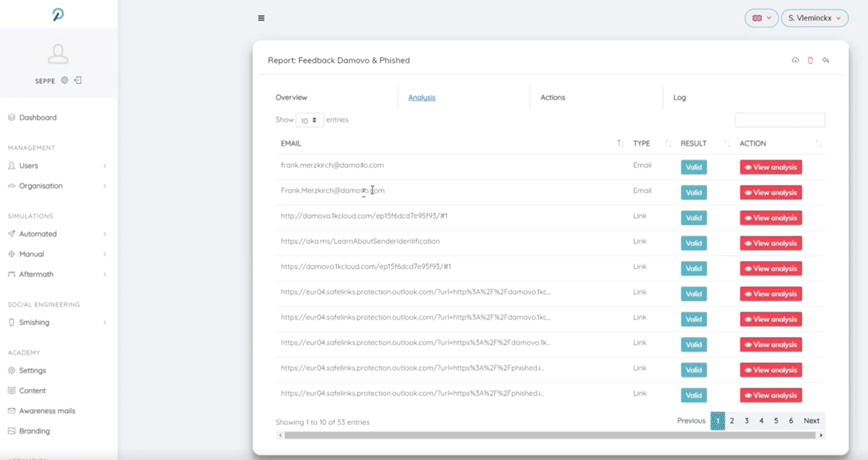This screenshot has width=868, height=460.
Task: Open the S. Vleminckx account dropdown
Action: coord(815,18)
